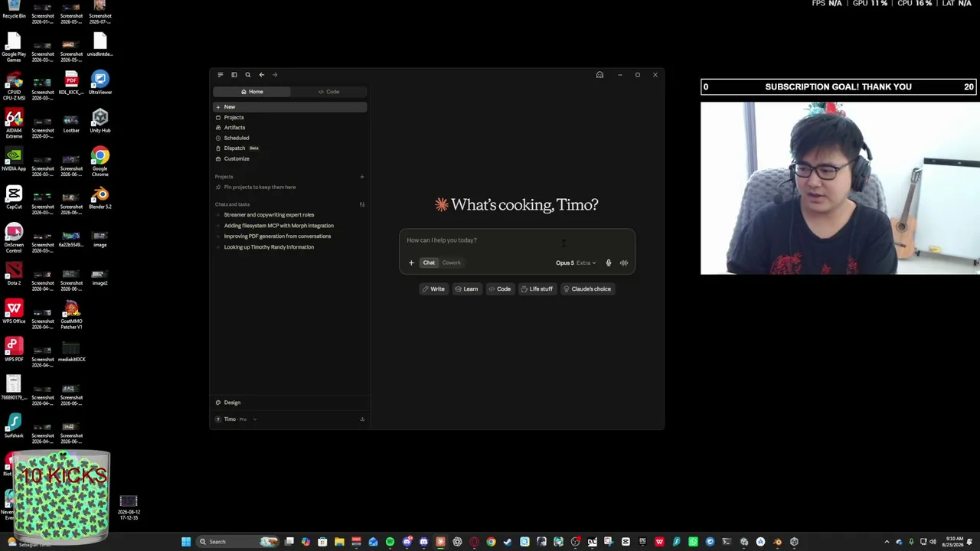This screenshot has width=980, height=551.
Task: Select Cowork mode in the composer
Action: (451, 263)
